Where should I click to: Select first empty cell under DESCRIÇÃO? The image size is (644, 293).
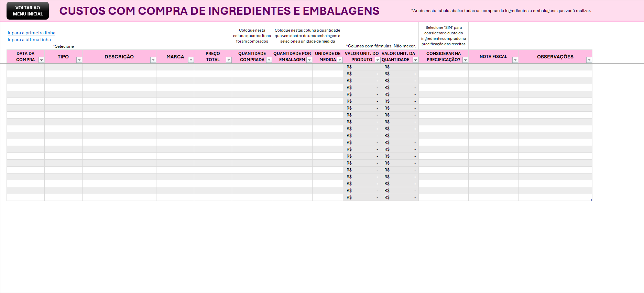click(x=119, y=67)
